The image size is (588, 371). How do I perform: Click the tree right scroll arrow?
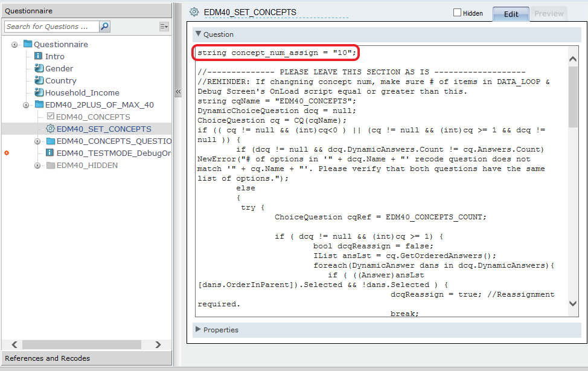[x=158, y=344]
